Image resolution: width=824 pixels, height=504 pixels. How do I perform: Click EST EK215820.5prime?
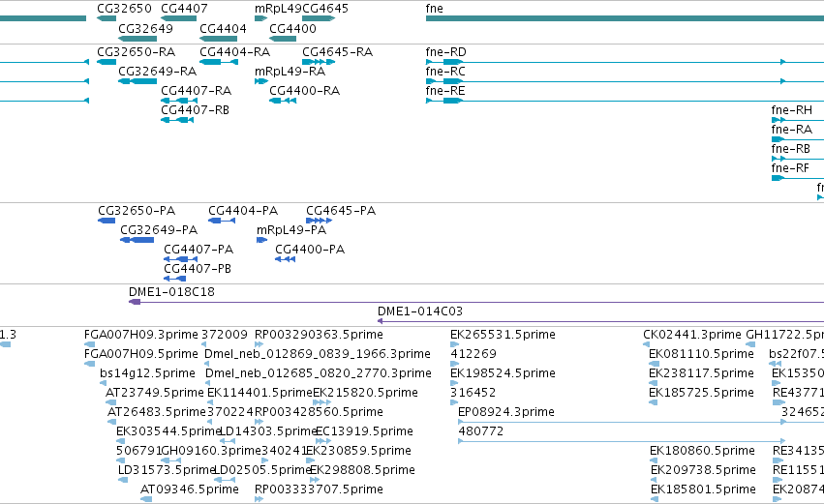click(x=365, y=393)
